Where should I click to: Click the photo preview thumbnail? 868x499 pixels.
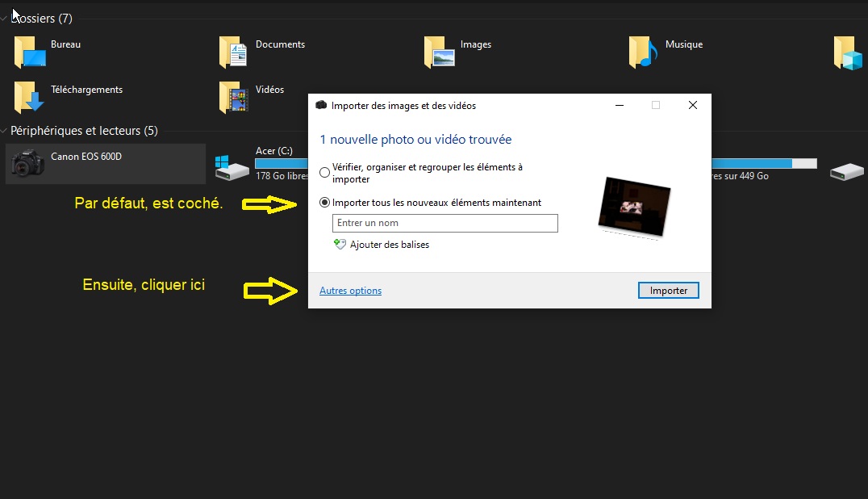coord(634,208)
